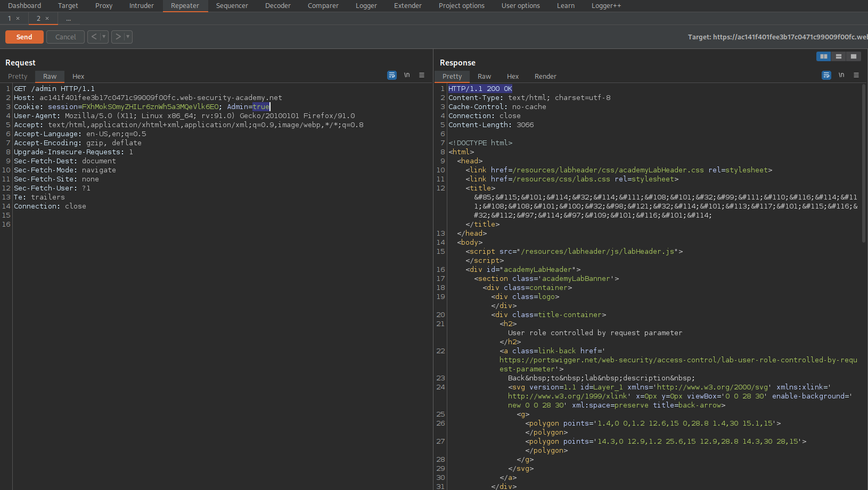Open Project options tab
The height and width of the screenshot is (490, 868).
(462, 6)
